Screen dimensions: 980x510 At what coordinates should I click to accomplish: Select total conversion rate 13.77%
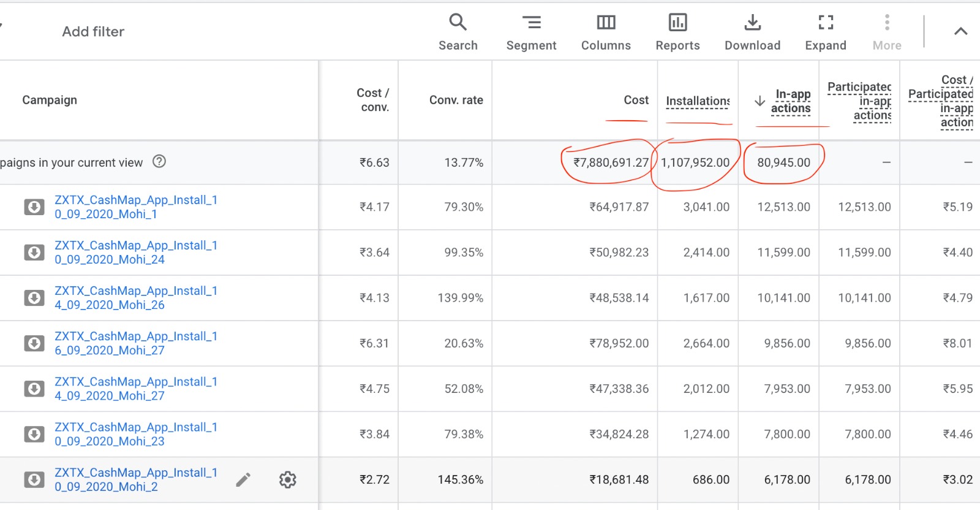pyautogui.click(x=464, y=162)
